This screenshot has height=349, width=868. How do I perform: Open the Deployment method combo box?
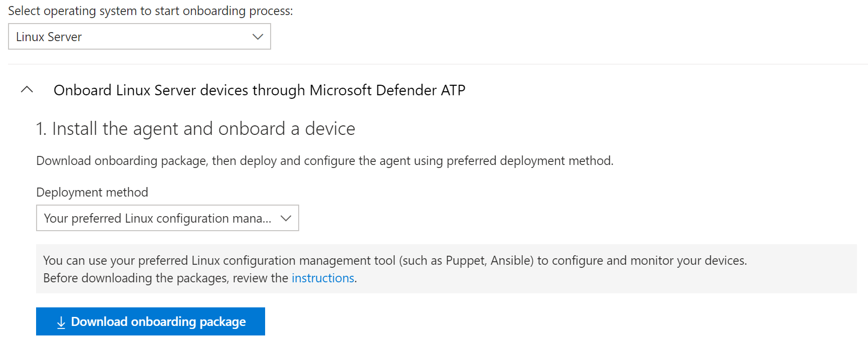point(167,218)
